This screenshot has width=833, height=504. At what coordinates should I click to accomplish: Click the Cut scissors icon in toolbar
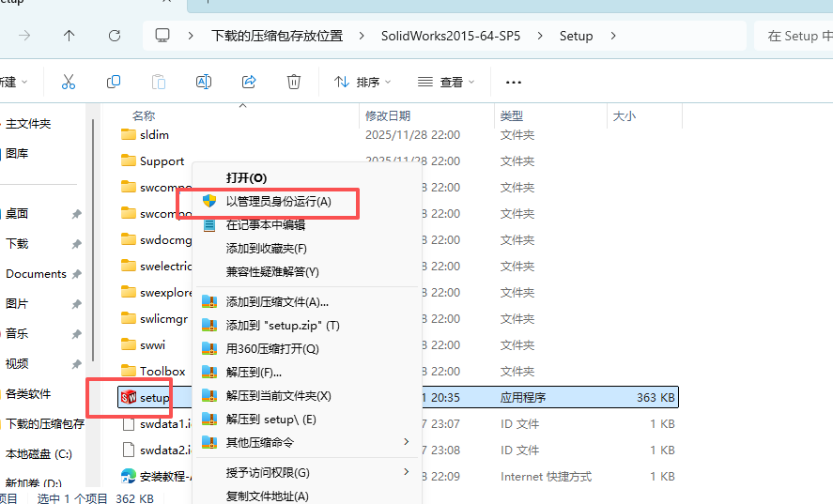[x=69, y=82]
